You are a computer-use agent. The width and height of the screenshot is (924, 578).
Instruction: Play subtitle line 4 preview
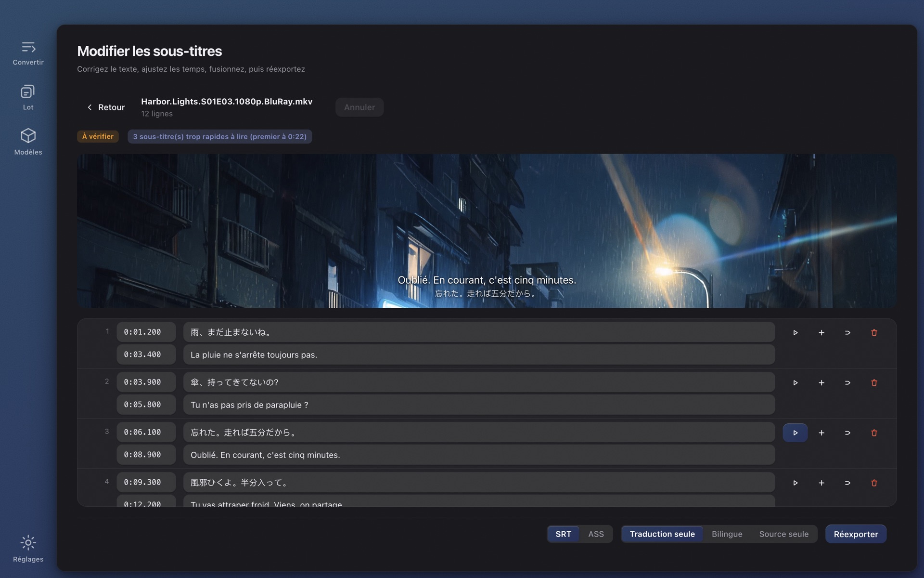pos(795,483)
